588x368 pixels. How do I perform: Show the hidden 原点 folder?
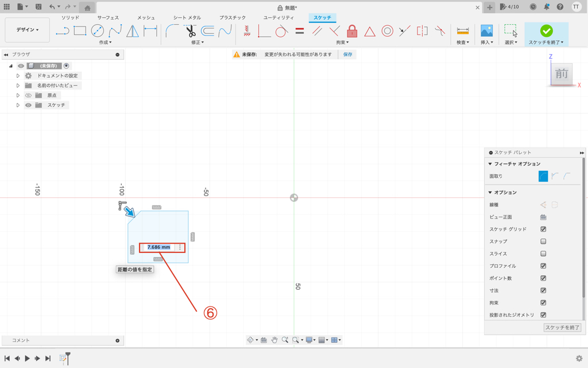tap(28, 95)
